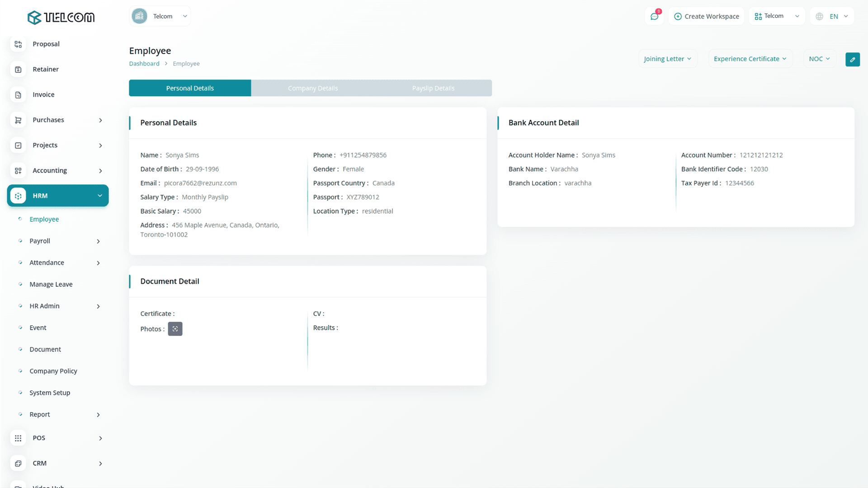Switch to the Payslip Details tab
868x488 pixels.
433,88
